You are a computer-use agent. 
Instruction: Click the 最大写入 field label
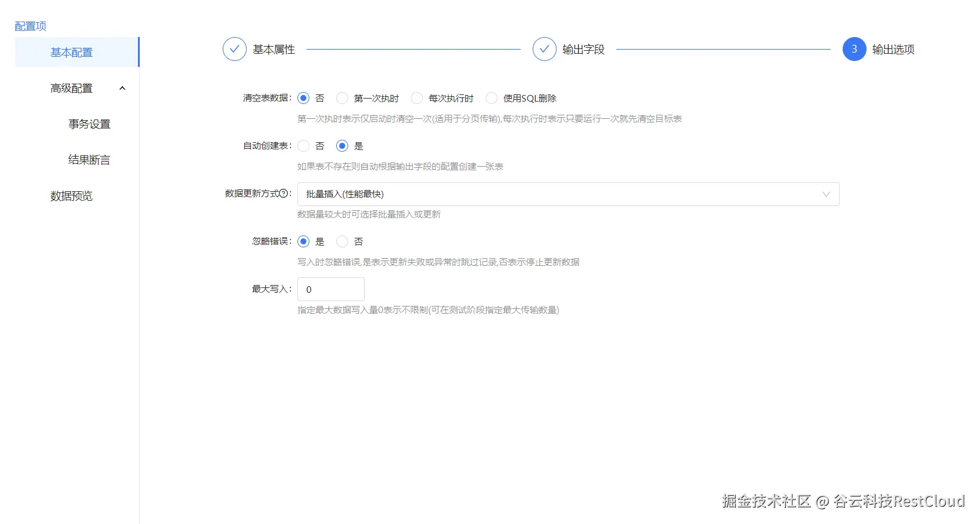(272, 289)
